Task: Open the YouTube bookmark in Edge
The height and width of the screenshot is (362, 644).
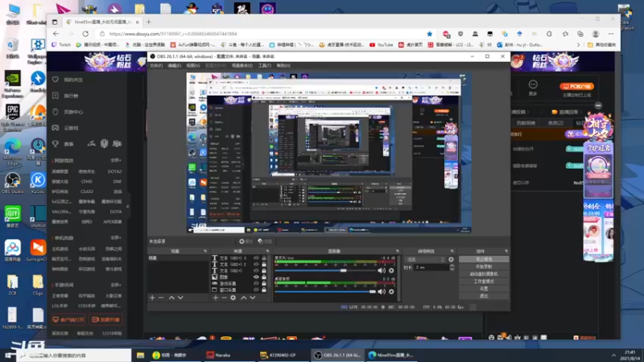Action: (382, 45)
